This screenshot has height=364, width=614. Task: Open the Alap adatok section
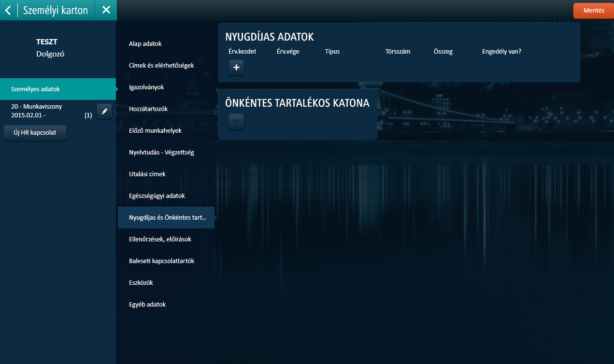pyautogui.click(x=145, y=44)
